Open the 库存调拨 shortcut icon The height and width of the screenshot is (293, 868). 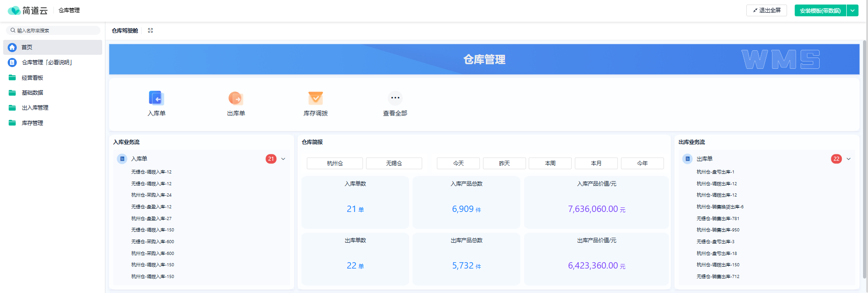315,98
